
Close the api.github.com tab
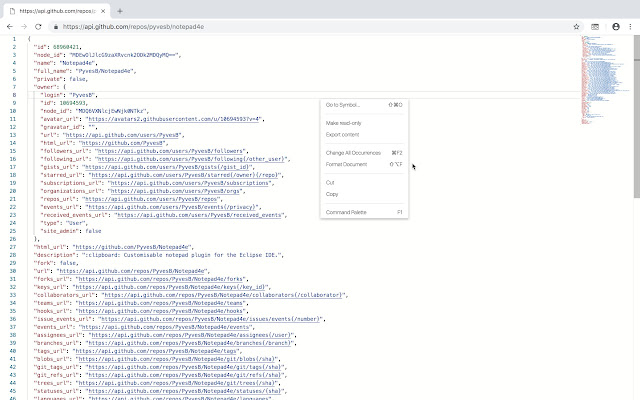(x=103, y=11)
